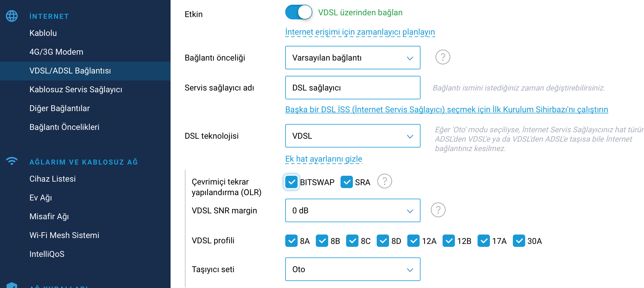This screenshot has height=288, width=644.
Task: Open the Bağlantı önceliği dropdown
Action: [x=353, y=58]
